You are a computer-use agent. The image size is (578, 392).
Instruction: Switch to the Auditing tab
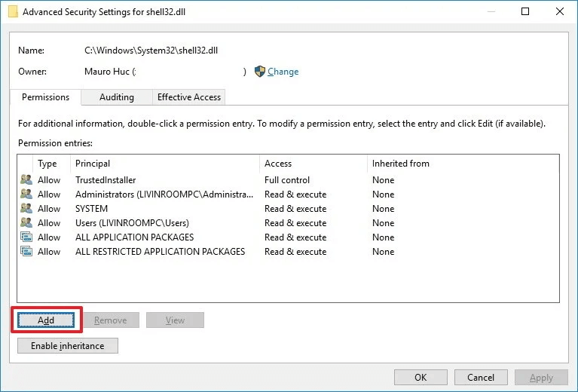tap(116, 97)
